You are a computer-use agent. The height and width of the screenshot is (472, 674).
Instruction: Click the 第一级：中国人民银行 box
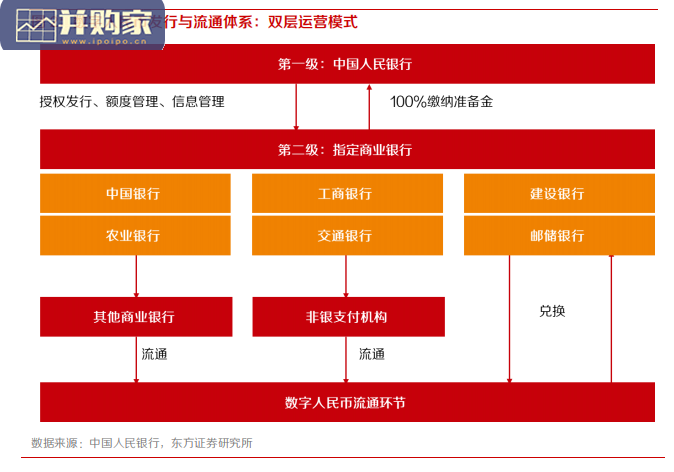347,64
